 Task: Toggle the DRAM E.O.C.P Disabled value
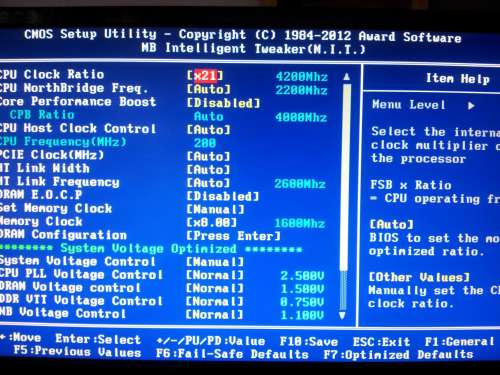tap(223, 196)
